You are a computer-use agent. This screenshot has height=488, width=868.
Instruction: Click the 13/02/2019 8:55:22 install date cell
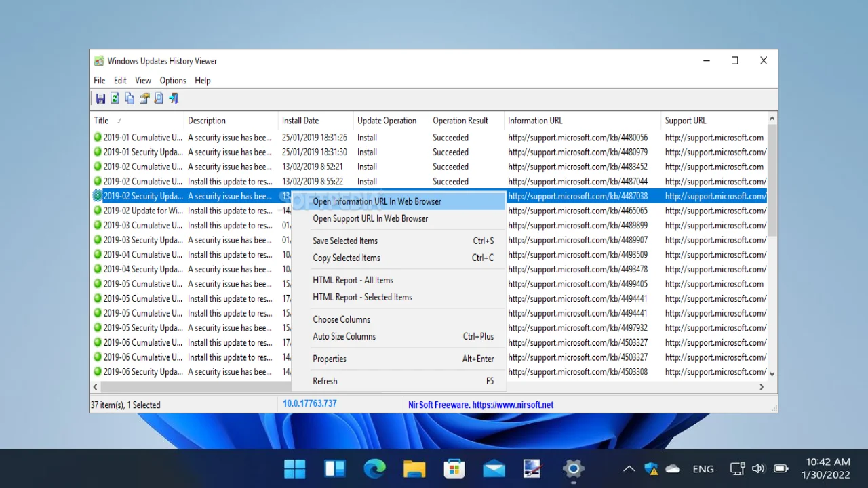pyautogui.click(x=313, y=181)
